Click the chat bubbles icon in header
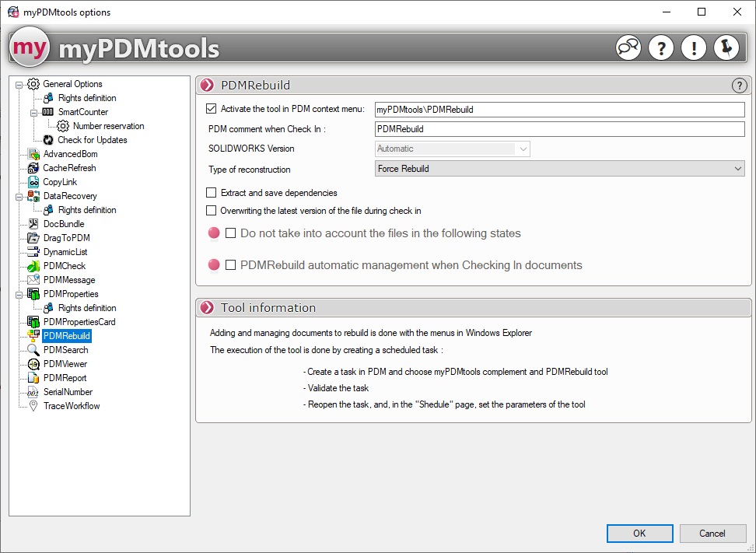The image size is (756, 553). point(628,48)
